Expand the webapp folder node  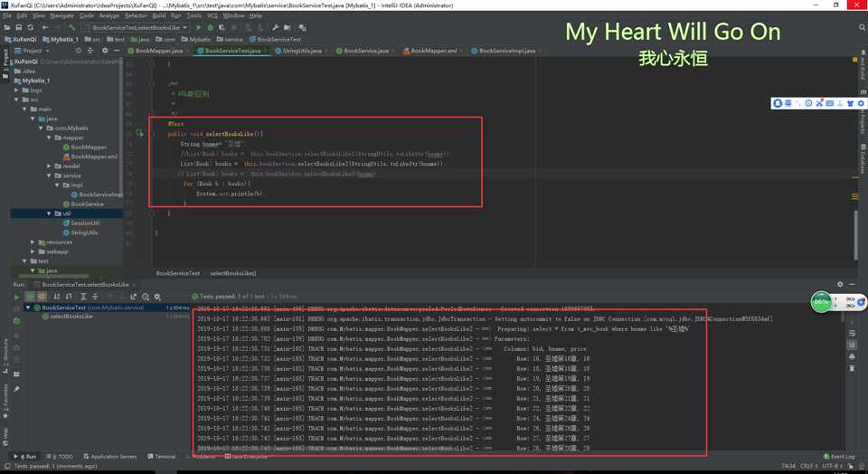pos(33,251)
